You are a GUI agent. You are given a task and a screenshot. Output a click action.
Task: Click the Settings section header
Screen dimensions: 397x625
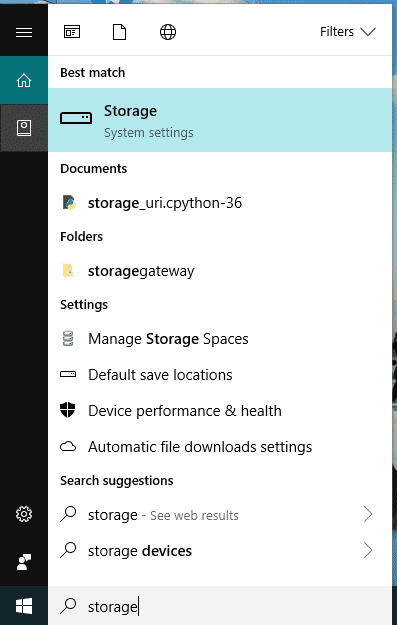pyautogui.click(x=84, y=305)
